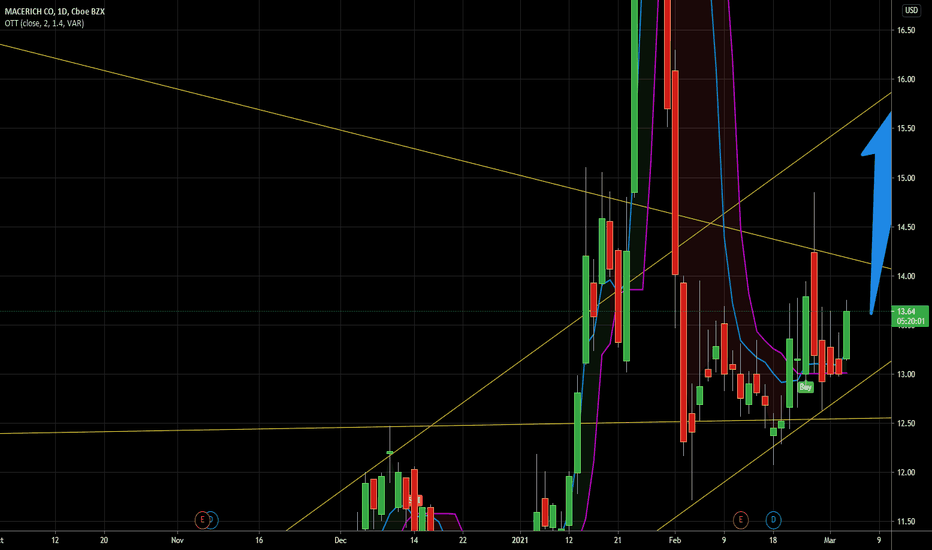932x550 pixels.
Task: Click the red E earnings marker in February
Action: [740, 520]
